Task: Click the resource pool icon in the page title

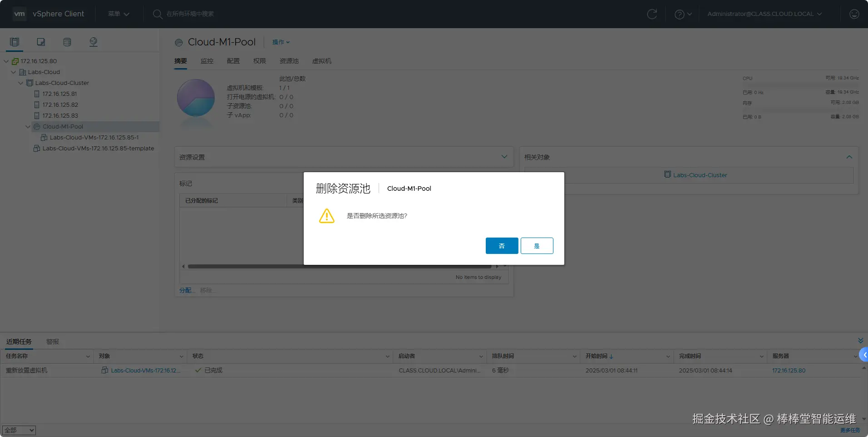Action: click(x=179, y=43)
